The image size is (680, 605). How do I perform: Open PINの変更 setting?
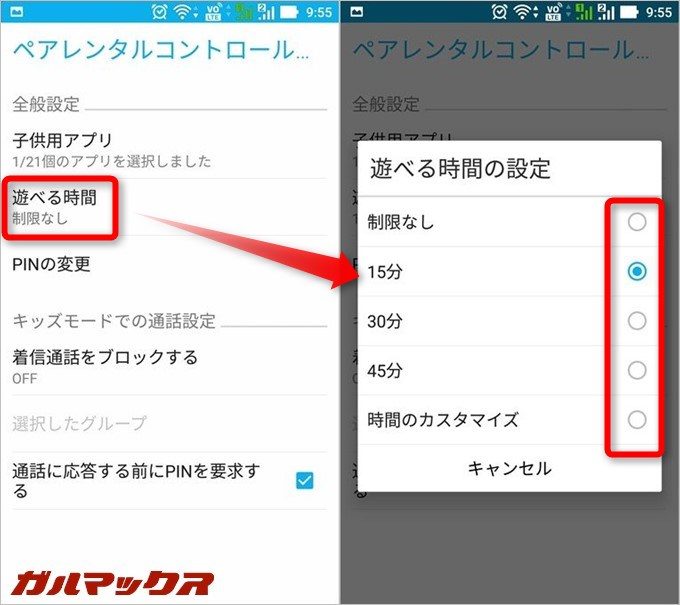point(170,264)
